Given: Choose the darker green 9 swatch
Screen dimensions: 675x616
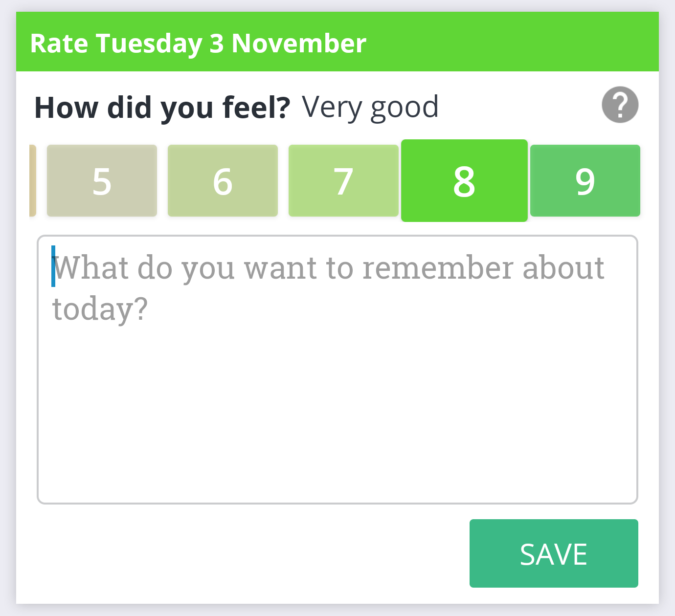Looking at the screenshot, I should (x=585, y=180).
